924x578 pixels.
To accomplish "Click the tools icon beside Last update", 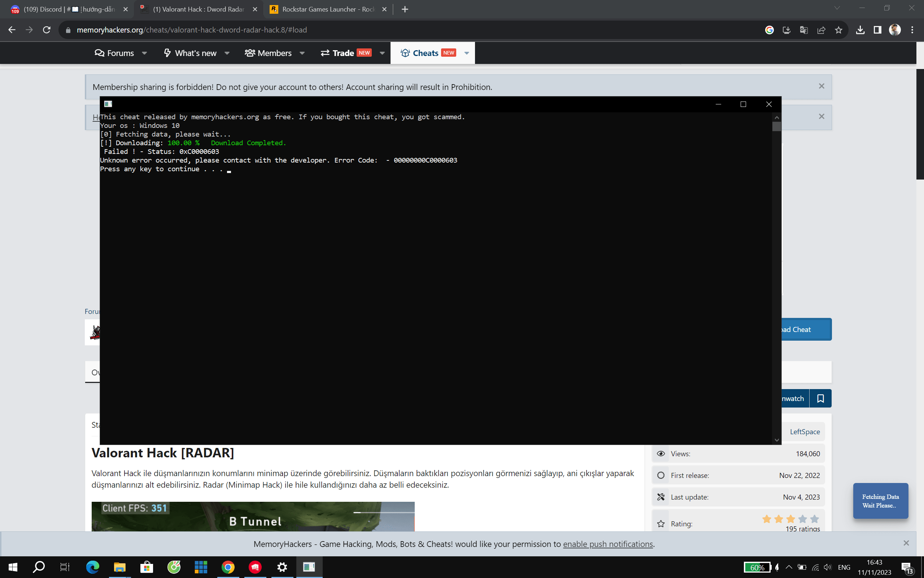I will [x=661, y=497].
